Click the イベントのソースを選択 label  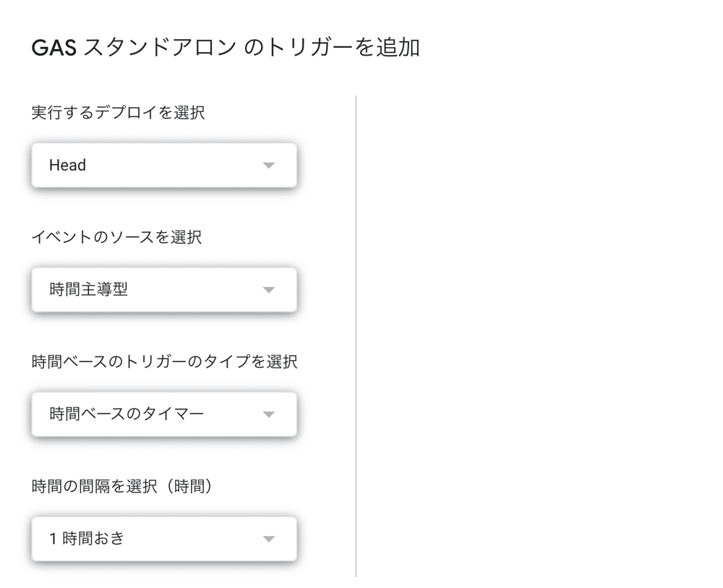[116, 237]
